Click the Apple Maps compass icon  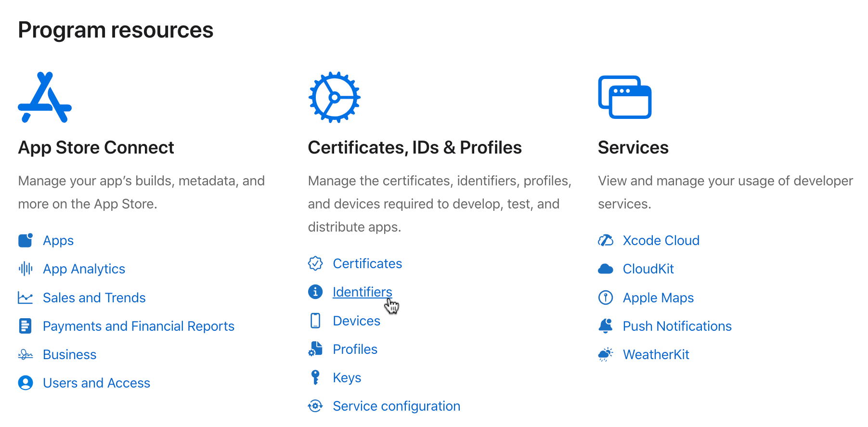pos(606,298)
